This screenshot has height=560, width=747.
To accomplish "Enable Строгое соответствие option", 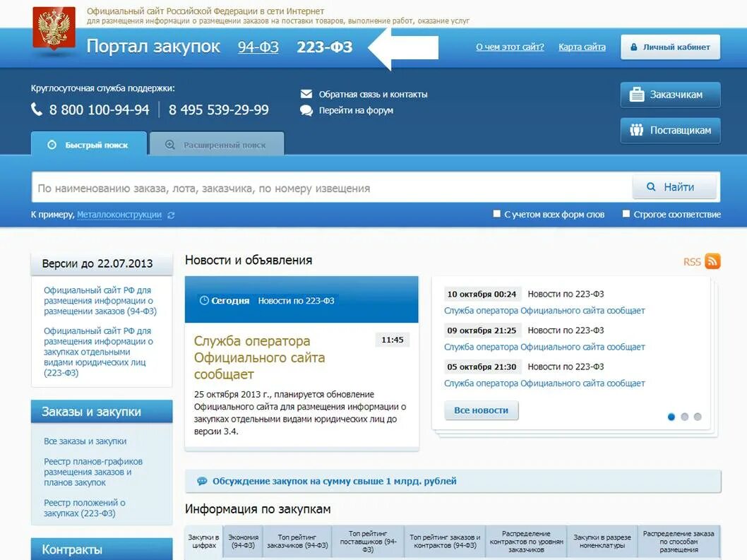I will point(625,214).
